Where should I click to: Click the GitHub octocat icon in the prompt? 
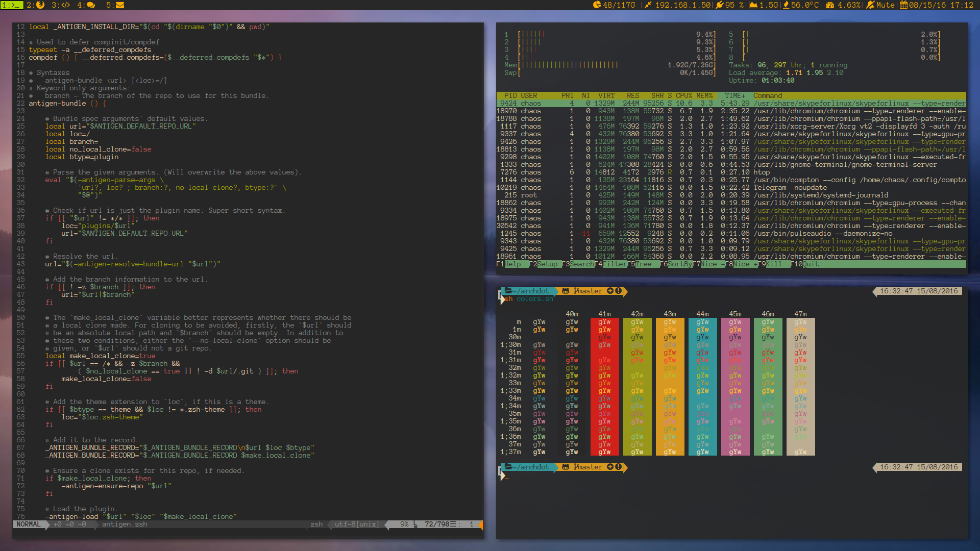[x=566, y=291]
